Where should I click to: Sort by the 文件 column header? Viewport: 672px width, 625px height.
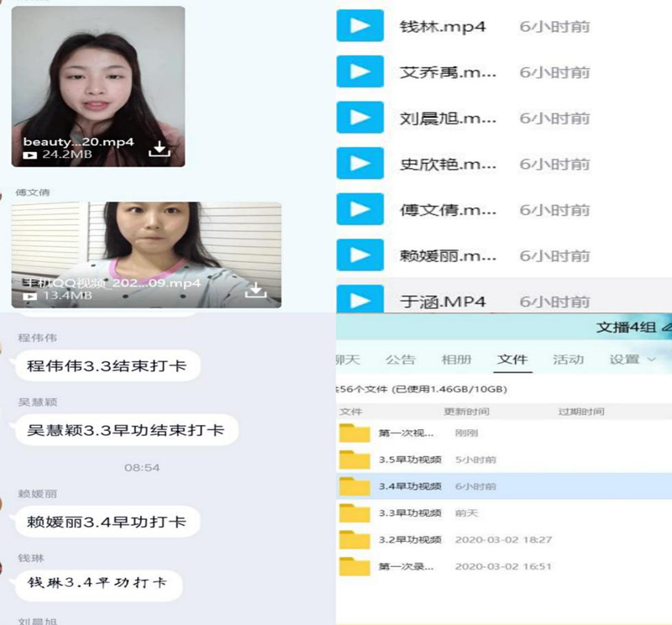point(351,412)
